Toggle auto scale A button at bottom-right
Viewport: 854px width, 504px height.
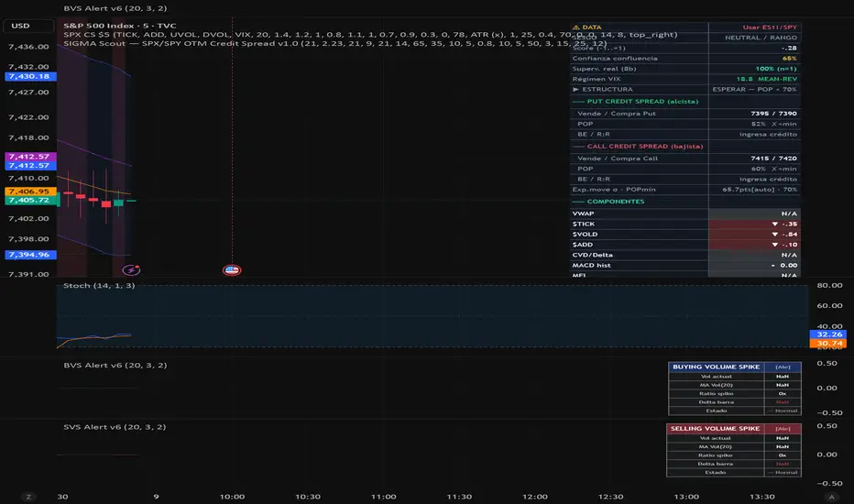831,497
